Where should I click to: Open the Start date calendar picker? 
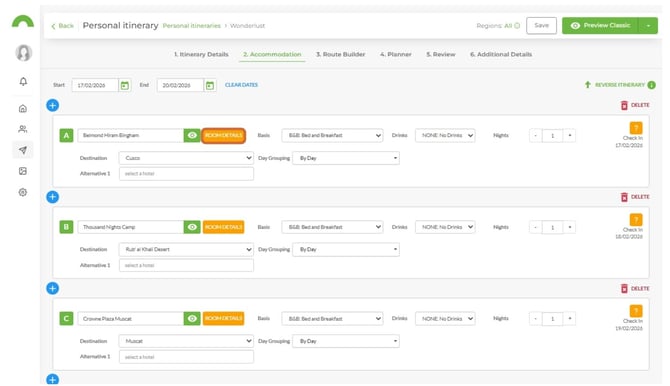click(x=125, y=85)
